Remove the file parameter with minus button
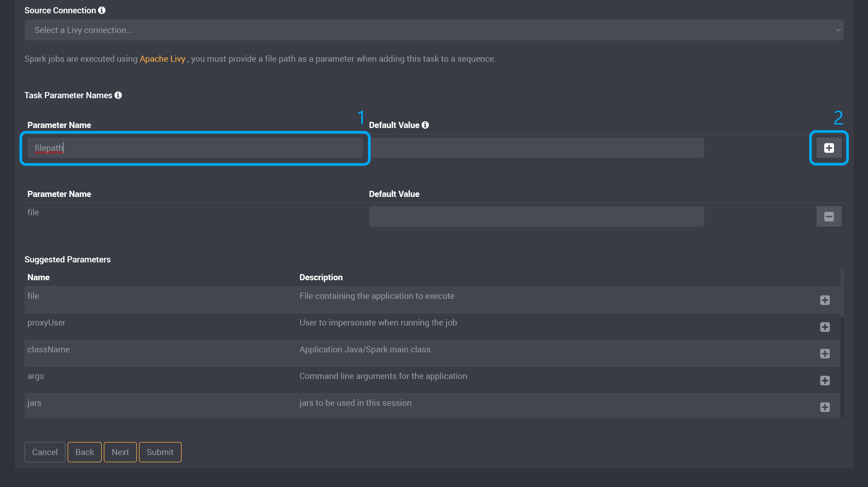The height and width of the screenshot is (487, 868). click(829, 217)
